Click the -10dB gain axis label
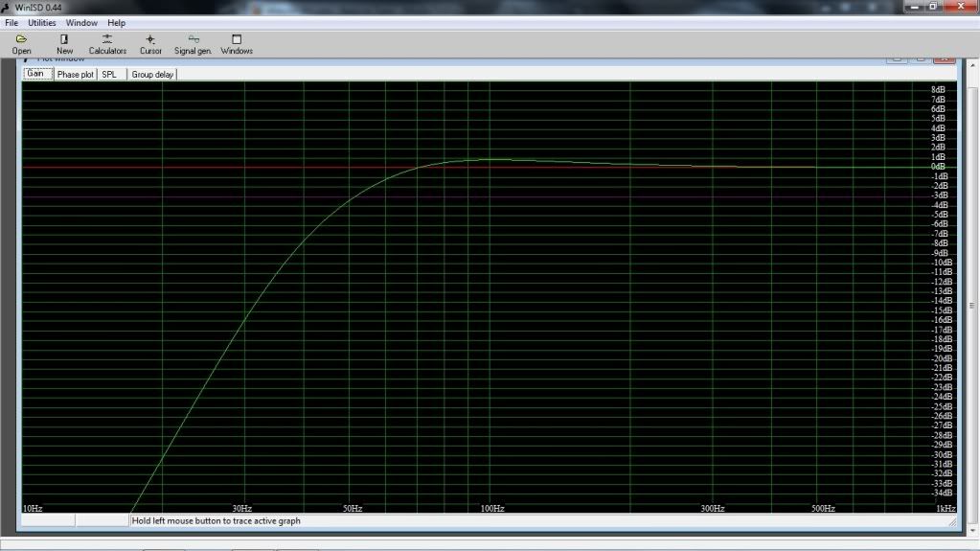The height and width of the screenshot is (551, 980). [x=942, y=262]
